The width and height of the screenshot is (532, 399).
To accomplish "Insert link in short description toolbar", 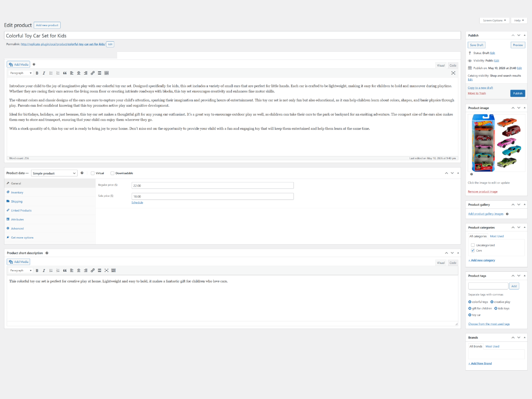I will click(x=93, y=270).
